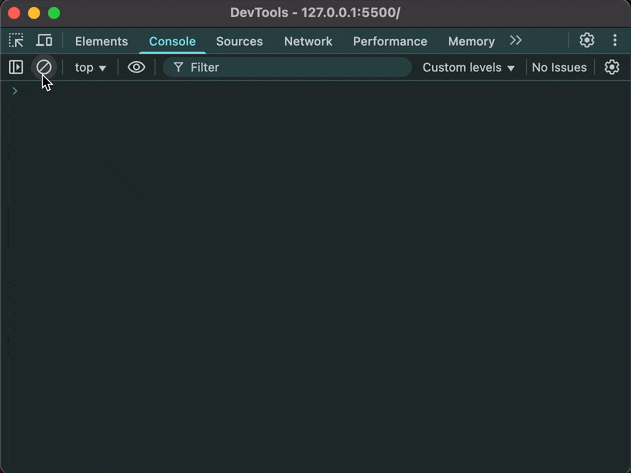Open the Memory tab
This screenshot has height=473, width=631.
[471, 41]
